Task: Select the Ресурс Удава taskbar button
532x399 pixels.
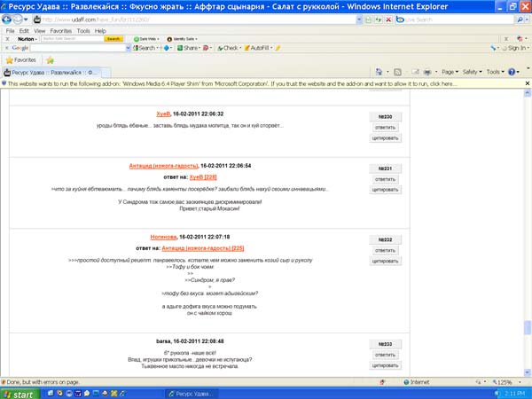Action: click(x=192, y=394)
